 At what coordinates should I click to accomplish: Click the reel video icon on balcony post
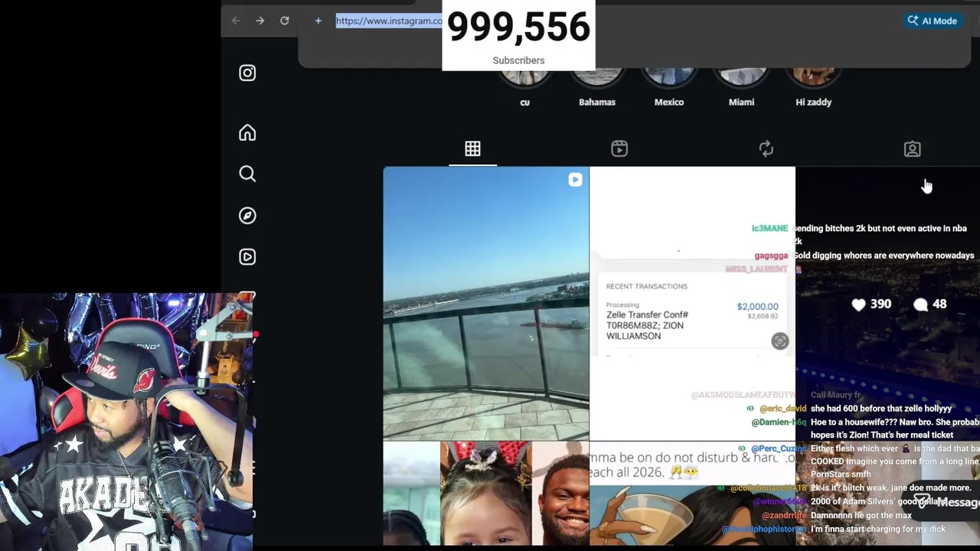click(x=575, y=180)
